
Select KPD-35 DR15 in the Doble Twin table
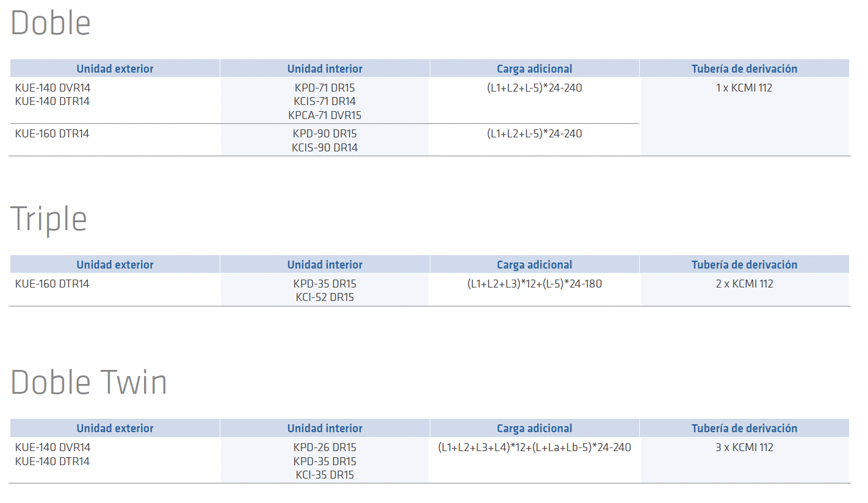point(325,461)
